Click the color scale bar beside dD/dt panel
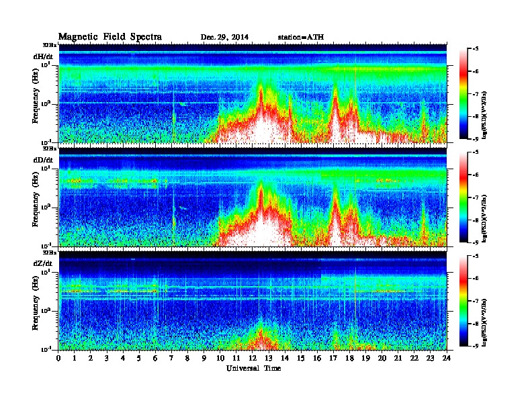The image size is (532, 411). point(463,197)
